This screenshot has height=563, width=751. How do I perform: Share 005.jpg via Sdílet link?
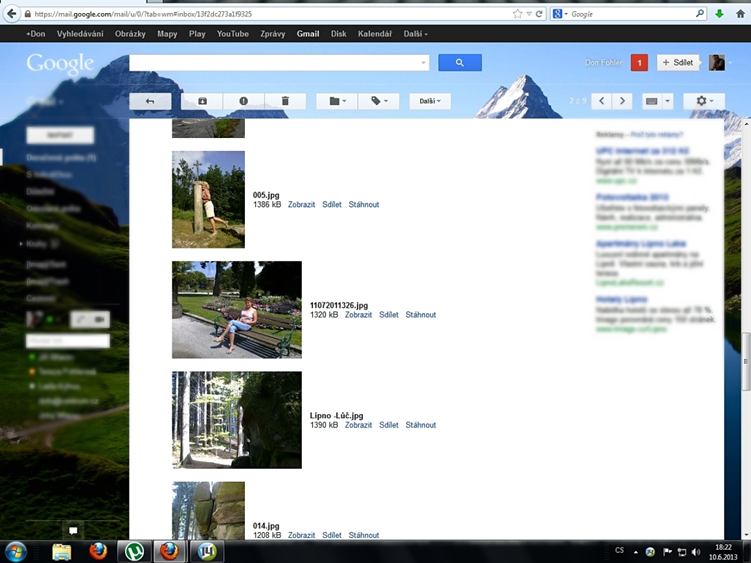[x=332, y=205]
